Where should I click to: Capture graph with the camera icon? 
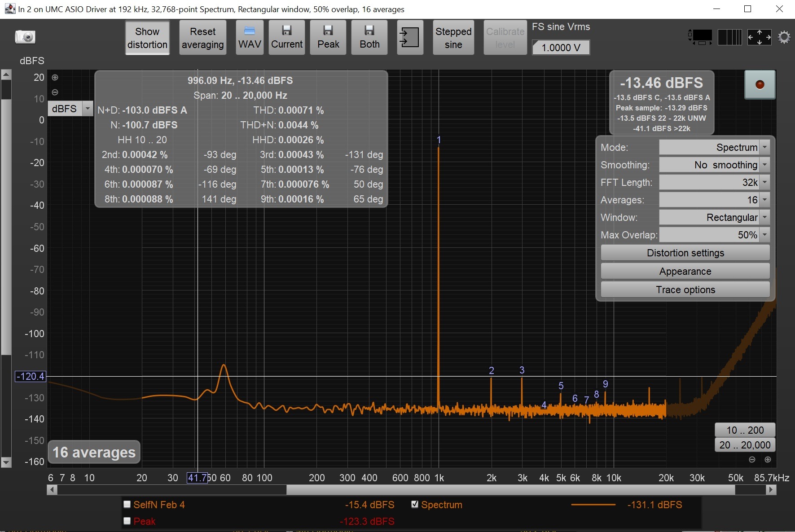25,37
